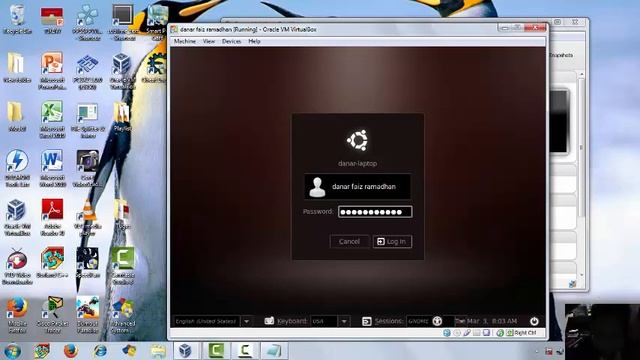Image resolution: width=640 pixels, height=360 pixels.
Task: Click the power shutdown icon in login screen
Action: (x=534, y=321)
